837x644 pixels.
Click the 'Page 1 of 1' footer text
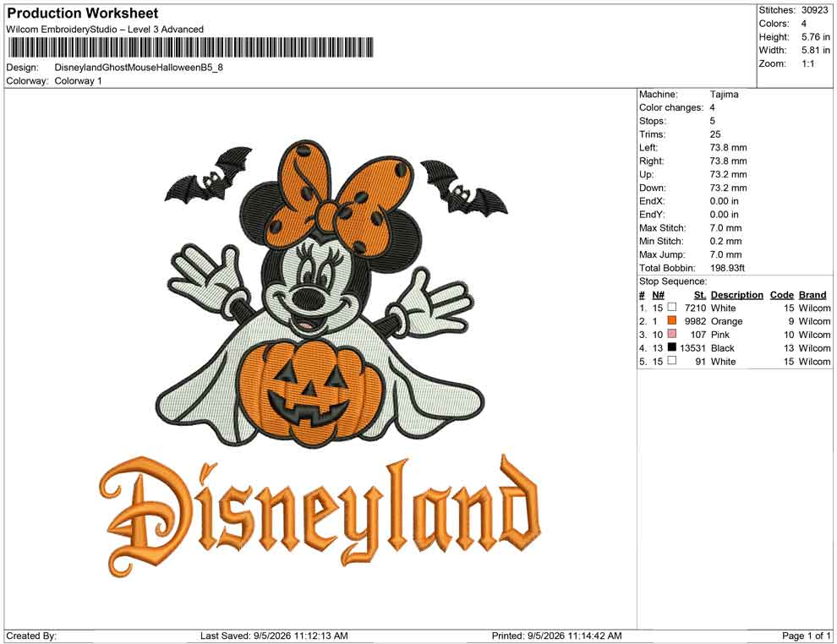tap(806, 636)
